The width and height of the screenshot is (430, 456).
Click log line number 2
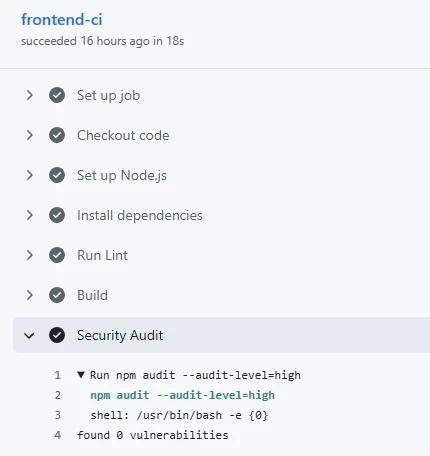point(58,395)
